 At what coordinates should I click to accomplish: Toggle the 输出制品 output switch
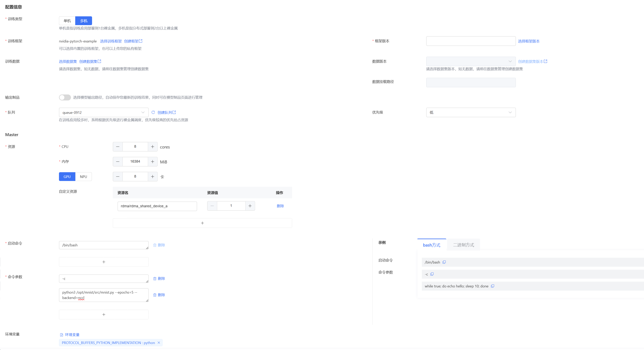tap(65, 97)
